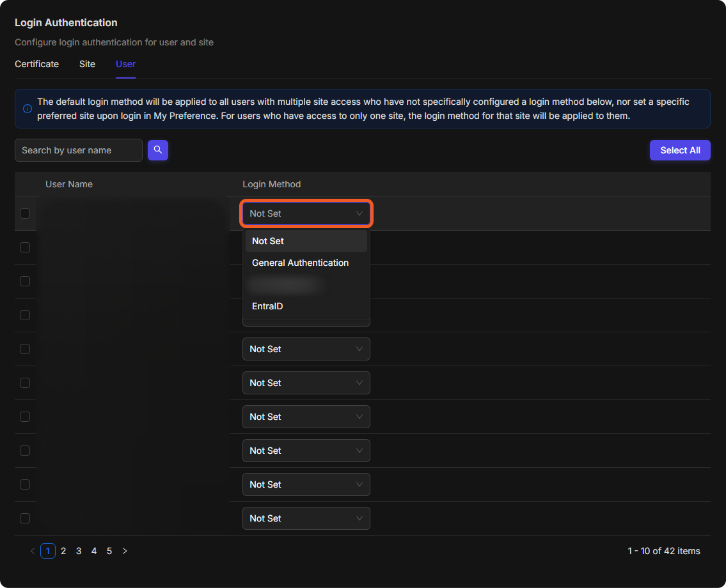Screen dimensions: 726x588
Task: Click the Login Method column header
Action: [x=272, y=184]
